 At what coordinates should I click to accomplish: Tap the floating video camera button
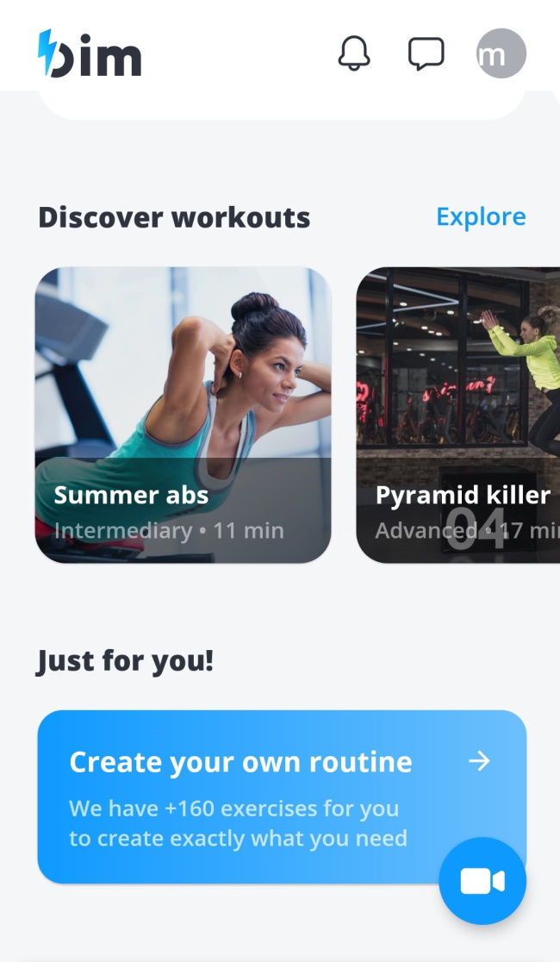click(482, 881)
